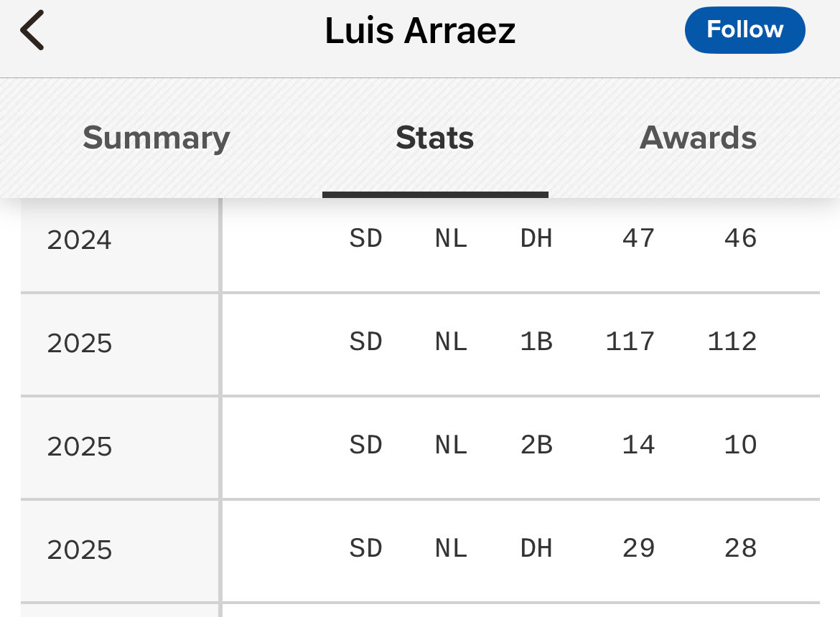Click the 1B position cell

click(x=536, y=342)
